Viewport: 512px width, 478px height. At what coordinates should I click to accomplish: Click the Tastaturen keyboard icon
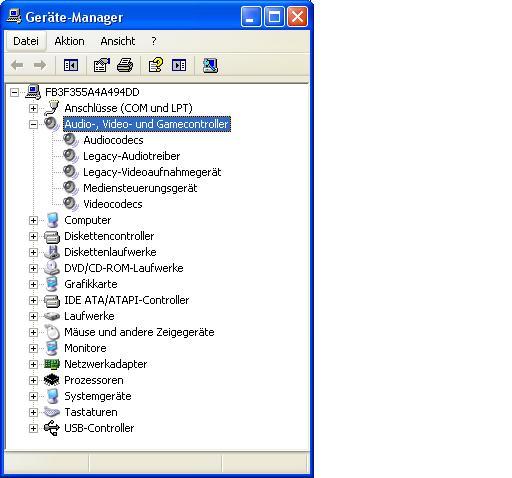coord(52,412)
